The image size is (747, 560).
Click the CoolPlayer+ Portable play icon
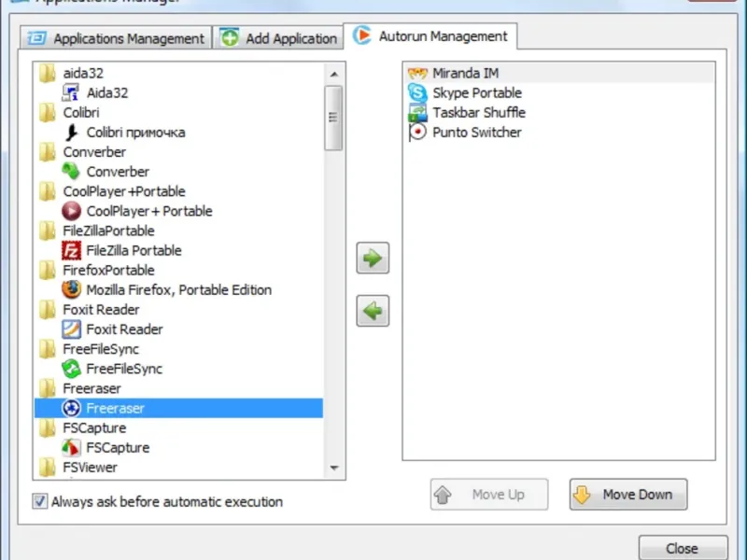[x=71, y=211]
